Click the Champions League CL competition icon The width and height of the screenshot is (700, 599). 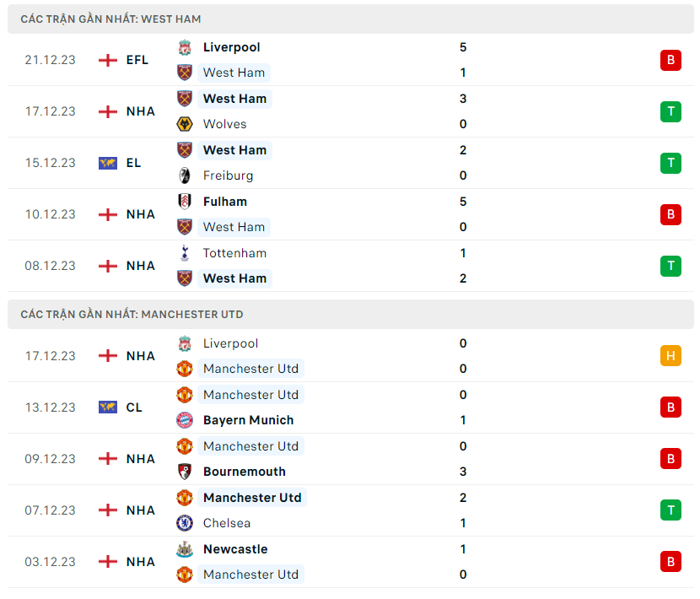tap(108, 407)
